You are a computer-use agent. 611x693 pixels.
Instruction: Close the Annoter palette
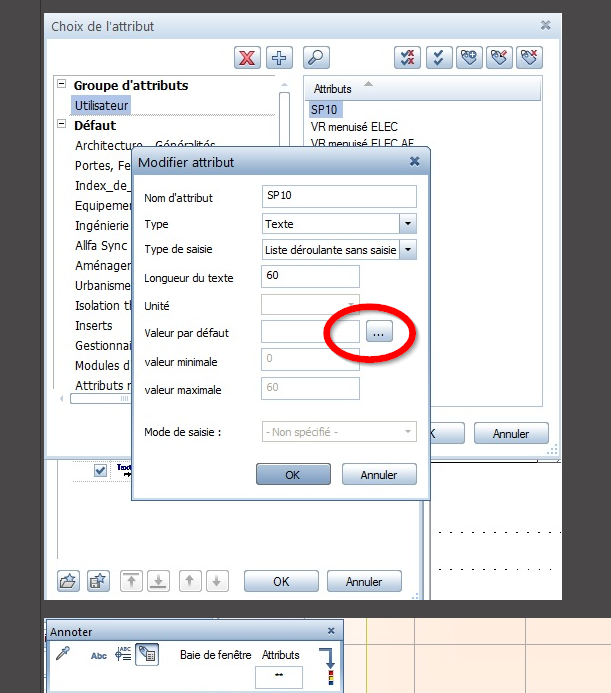(x=331, y=631)
